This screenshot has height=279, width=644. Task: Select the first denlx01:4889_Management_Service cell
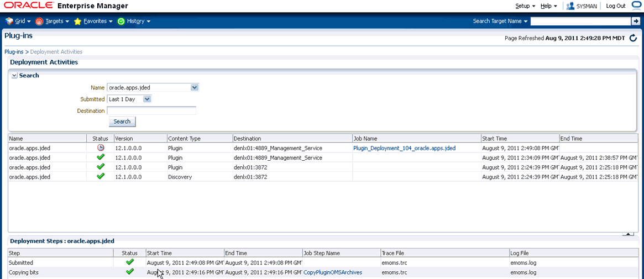click(292, 148)
